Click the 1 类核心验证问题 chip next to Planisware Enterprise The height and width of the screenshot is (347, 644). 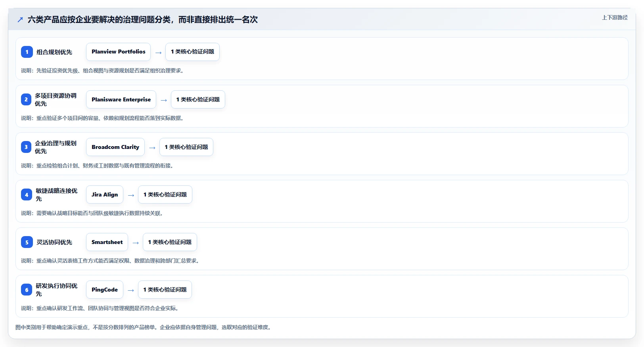198,99
